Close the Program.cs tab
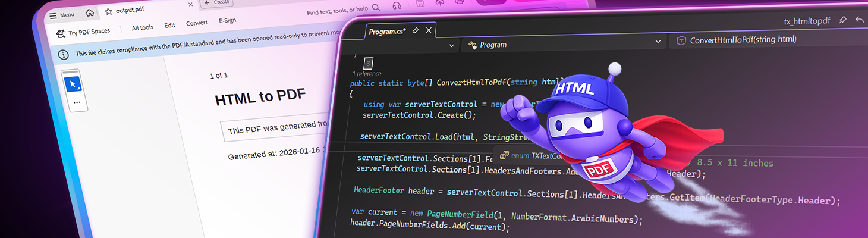The width and height of the screenshot is (868, 238). click(x=429, y=30)
